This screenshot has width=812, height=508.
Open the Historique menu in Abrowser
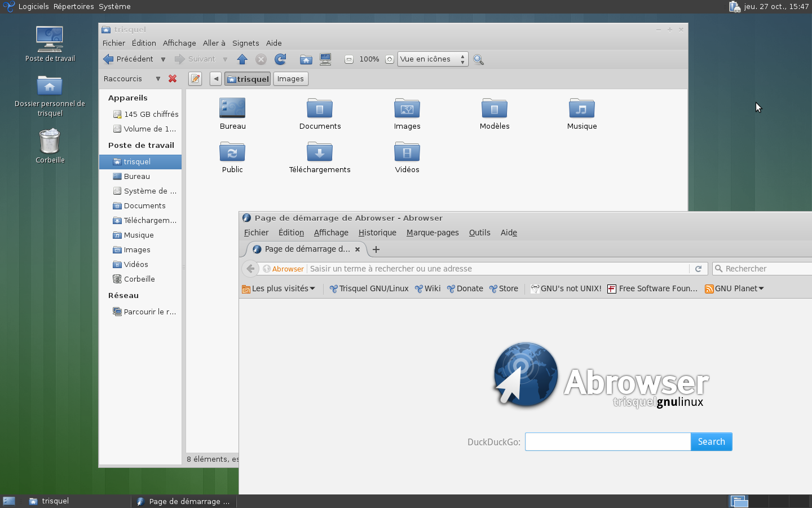pyautogui.click(x=377, y=233)
